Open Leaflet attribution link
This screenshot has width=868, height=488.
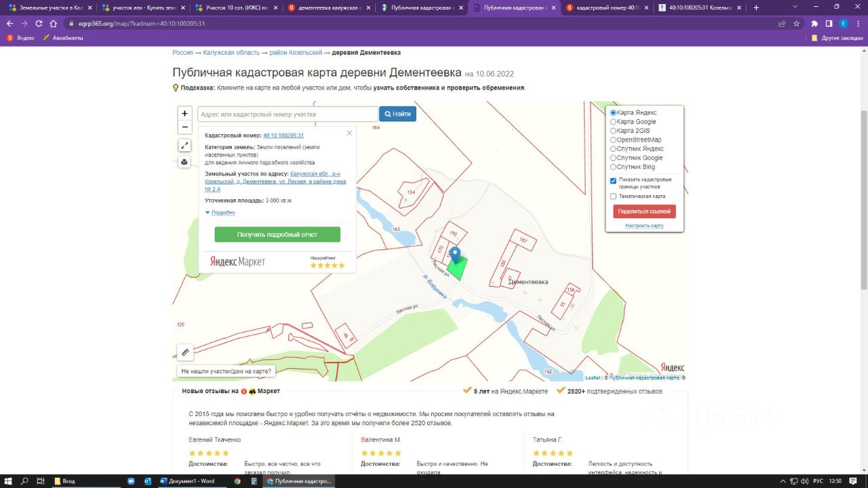pos(593,378)
